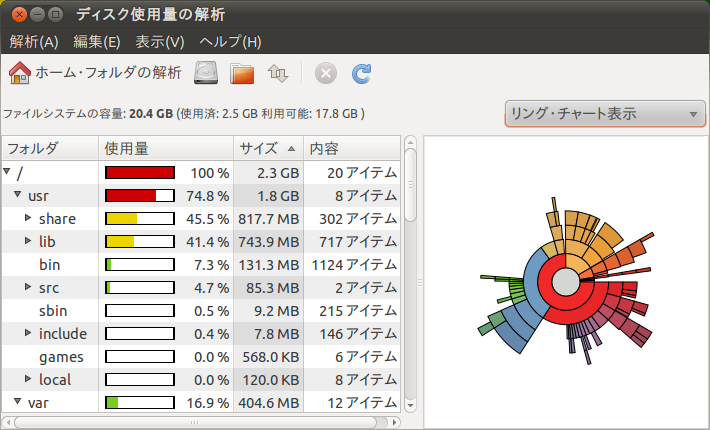The image size is (710, 430).
Task: Click the vertical scrollbar up arrow
Action: pos(410,143)
